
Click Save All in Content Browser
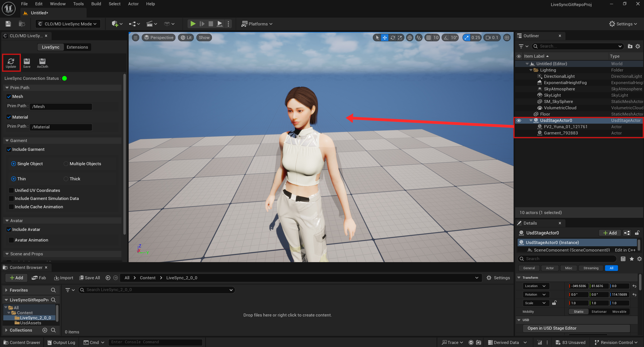[90, 278]
